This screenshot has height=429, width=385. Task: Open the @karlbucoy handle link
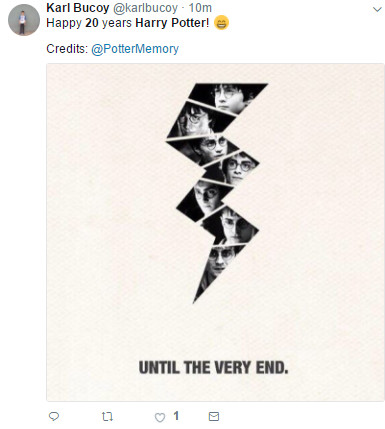click(145, 8)
